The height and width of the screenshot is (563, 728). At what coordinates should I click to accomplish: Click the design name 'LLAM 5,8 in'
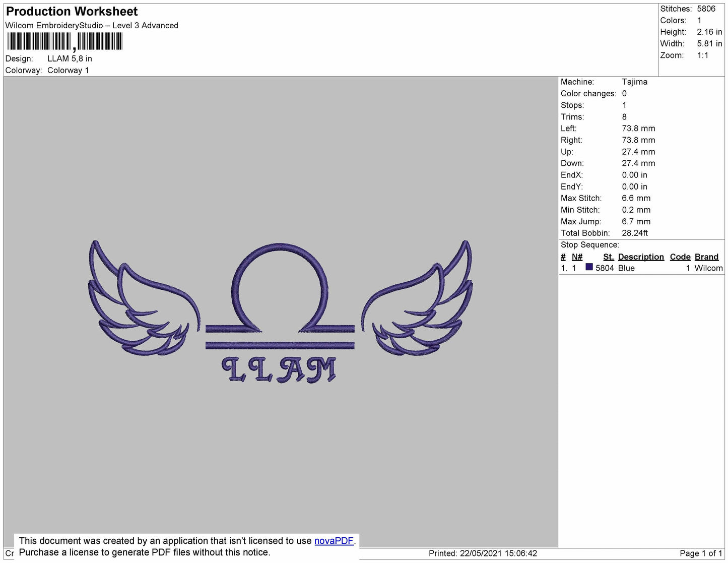[70, 58]
